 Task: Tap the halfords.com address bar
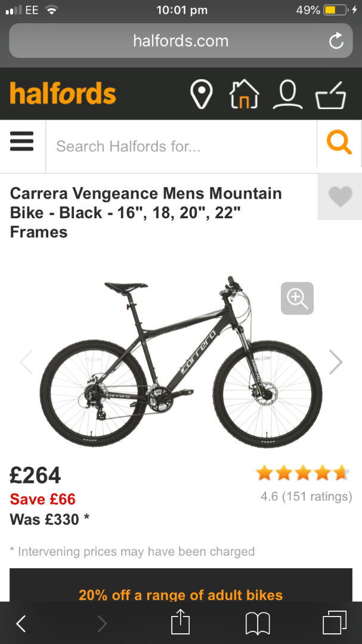click(x=181, y=41)
